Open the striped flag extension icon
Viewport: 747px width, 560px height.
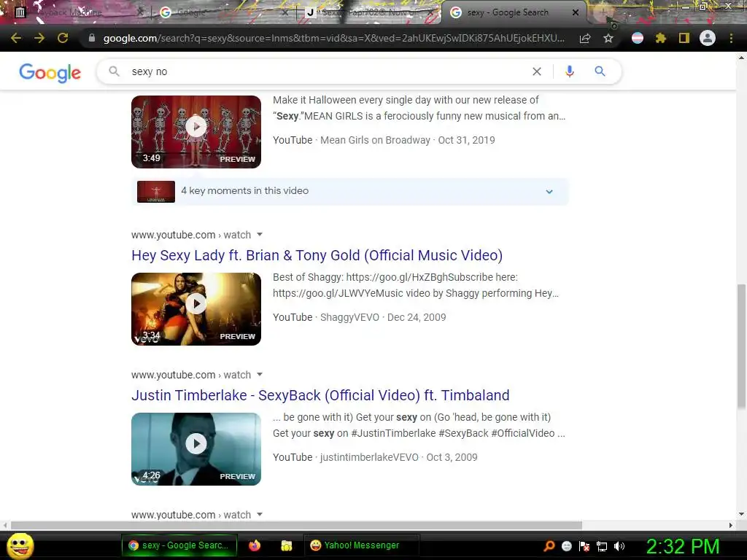point(638,38)
